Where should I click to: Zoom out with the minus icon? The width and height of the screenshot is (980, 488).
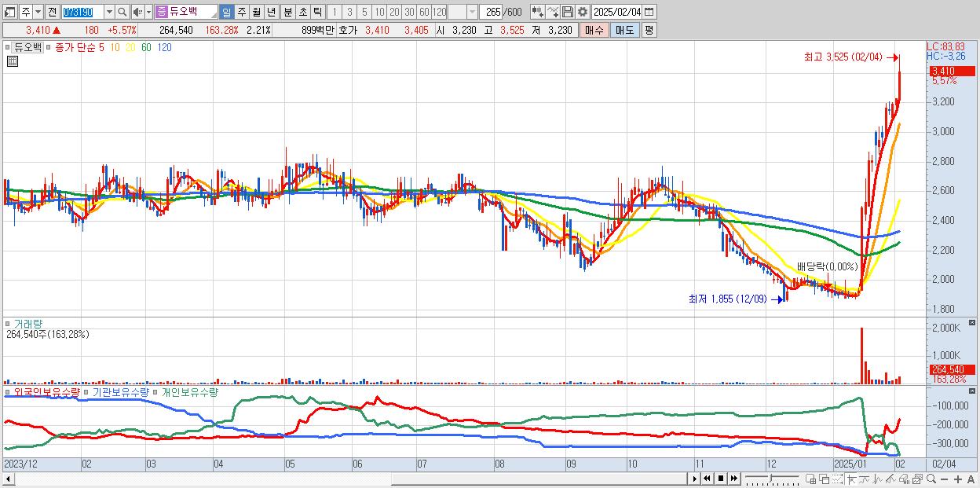944,479
